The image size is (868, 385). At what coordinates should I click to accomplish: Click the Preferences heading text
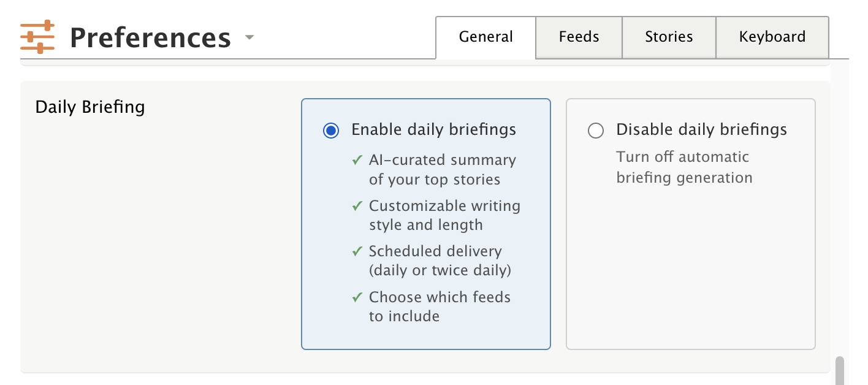[x=150, y=38]
